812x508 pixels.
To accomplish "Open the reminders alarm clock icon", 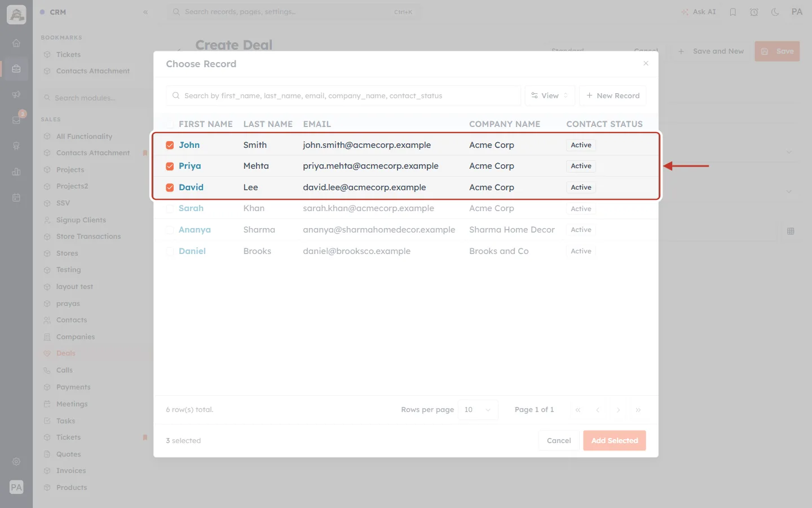I will 754,12.
